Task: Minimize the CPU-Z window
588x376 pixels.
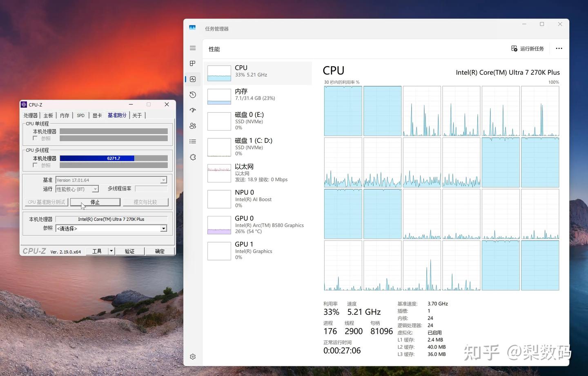Action: 131,105
